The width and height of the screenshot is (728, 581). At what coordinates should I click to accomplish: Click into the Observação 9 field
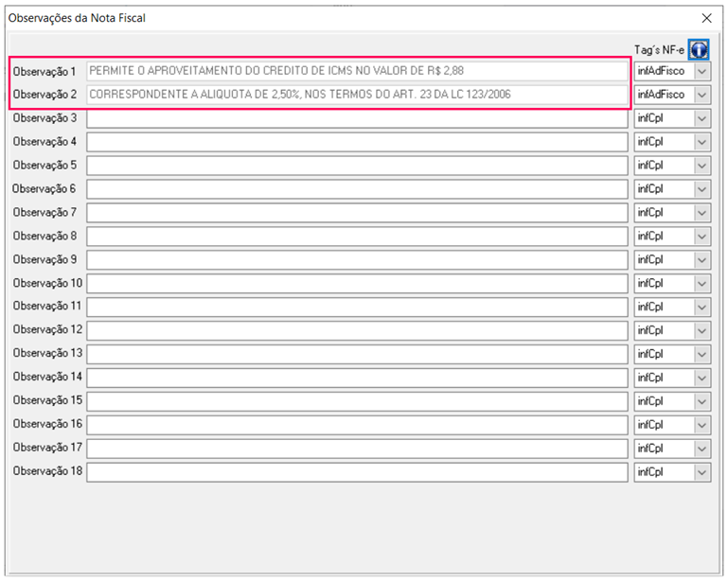coord(357,259)
